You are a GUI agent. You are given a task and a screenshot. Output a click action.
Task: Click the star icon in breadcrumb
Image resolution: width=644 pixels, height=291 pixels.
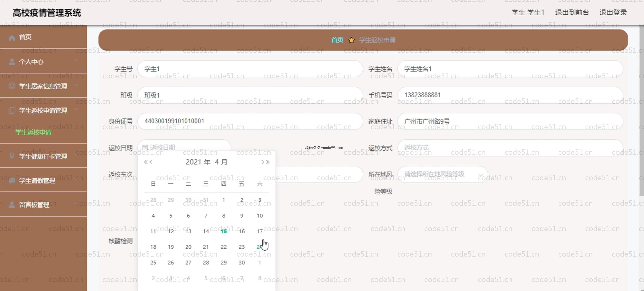[351, 40]
